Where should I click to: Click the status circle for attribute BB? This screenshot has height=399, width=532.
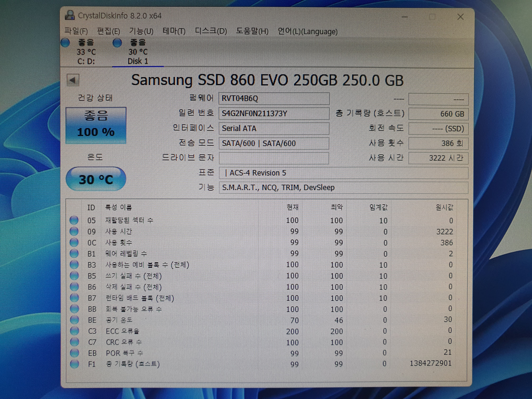pyautogui.click(x=74, y=309)
